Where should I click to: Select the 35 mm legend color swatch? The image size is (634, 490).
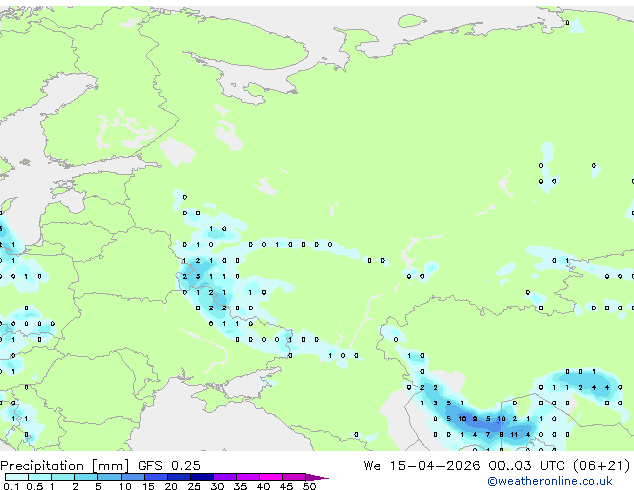click(248, 477)
